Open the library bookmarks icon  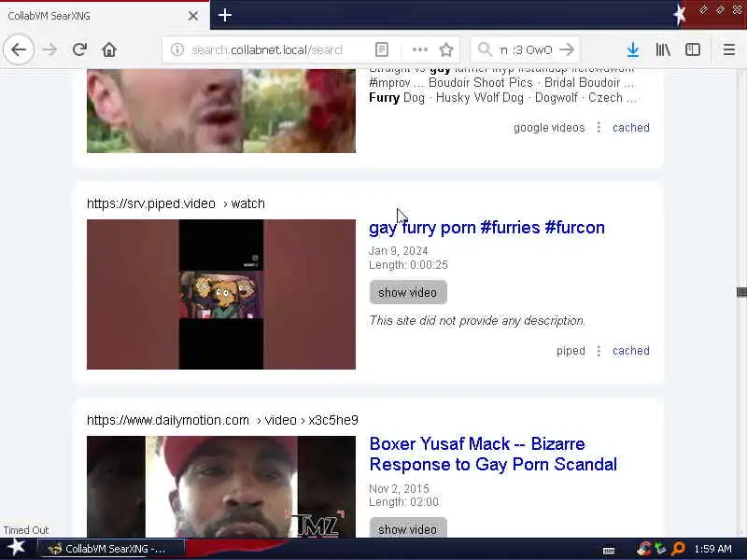[663, 49]
